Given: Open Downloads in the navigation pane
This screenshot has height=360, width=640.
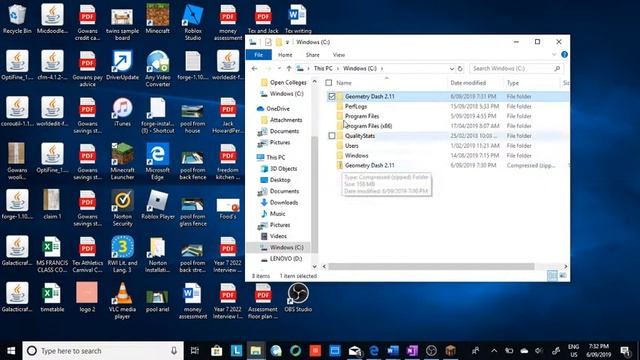Looking at the screenshot, I should [284, 202].
